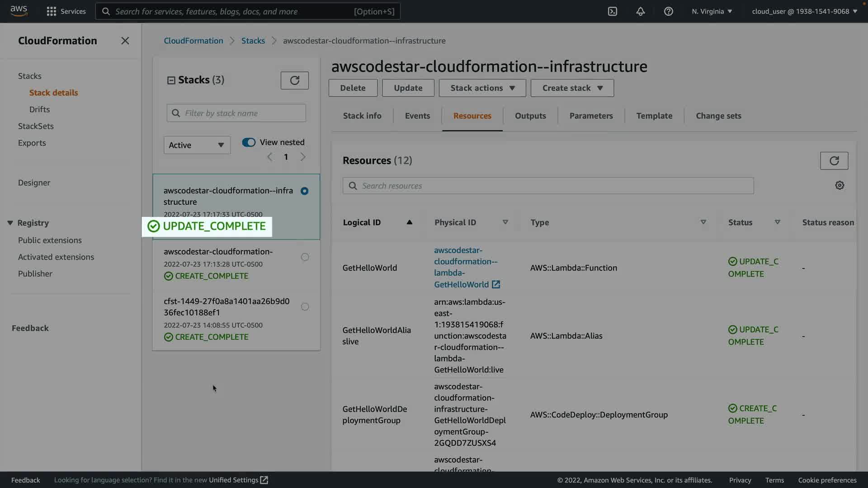Screen dimensions: 868x488
Task: Switch to the Template tab
Action: coord(654,116)
